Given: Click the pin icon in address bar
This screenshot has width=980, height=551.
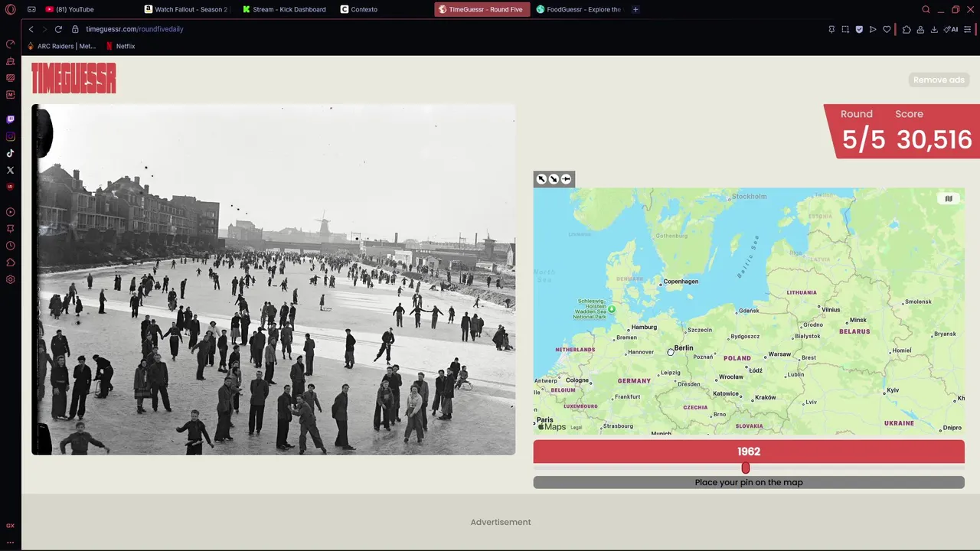Looking at the screenshot, I should coord(831,29).
